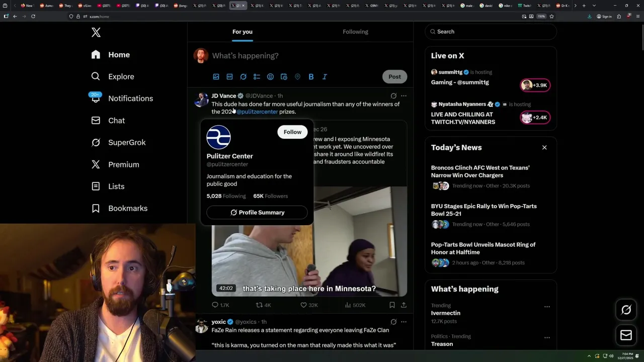Follow Pulitzer Center in hover card
The width and height of the screenshot is (644, 362).
(292, 132)
